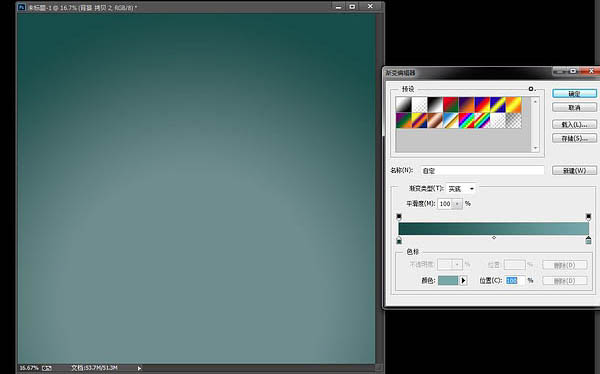Open the color stop arrow menu
600x374 pixels.
pos(463,281)
